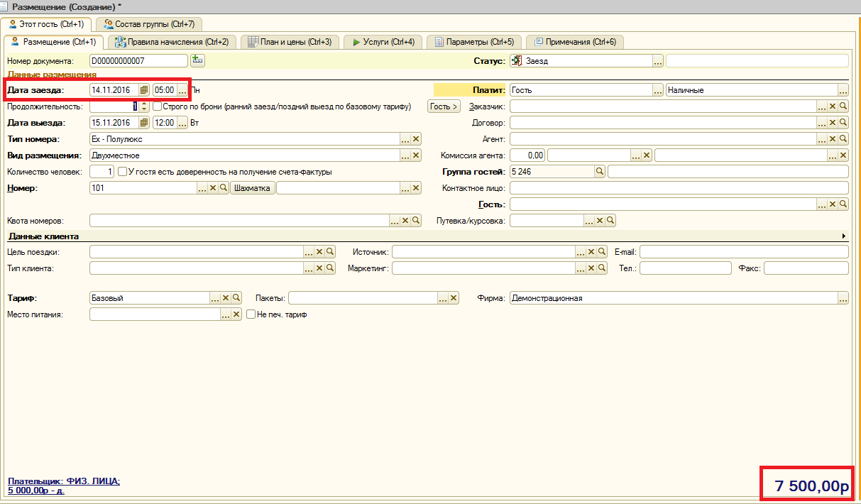
Task: Clear the Заказчик field
Action: point(833,106)
